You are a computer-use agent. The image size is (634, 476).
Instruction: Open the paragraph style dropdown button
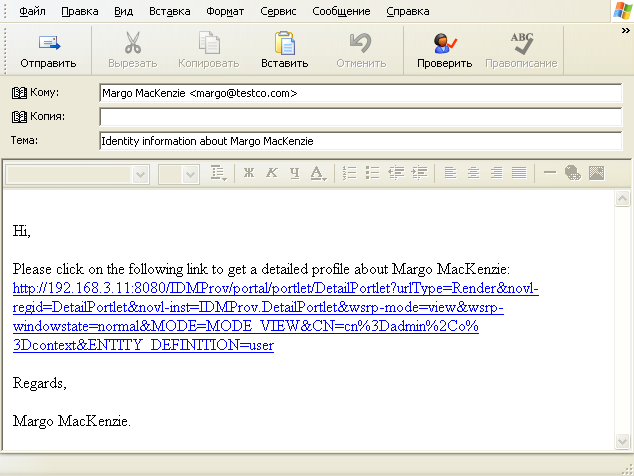point(218,173)
